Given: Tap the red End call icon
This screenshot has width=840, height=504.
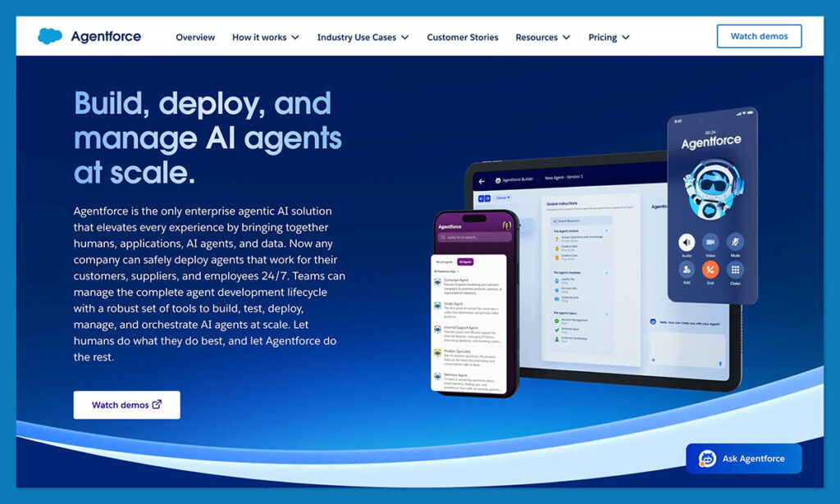Looking at the screenshot, I should click(711, 270).
